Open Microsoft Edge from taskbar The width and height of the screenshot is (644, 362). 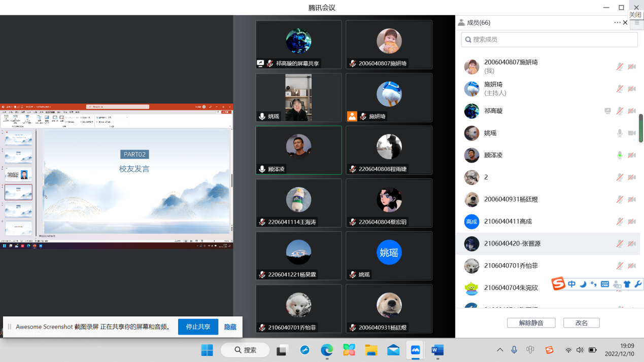click(327, 350)
